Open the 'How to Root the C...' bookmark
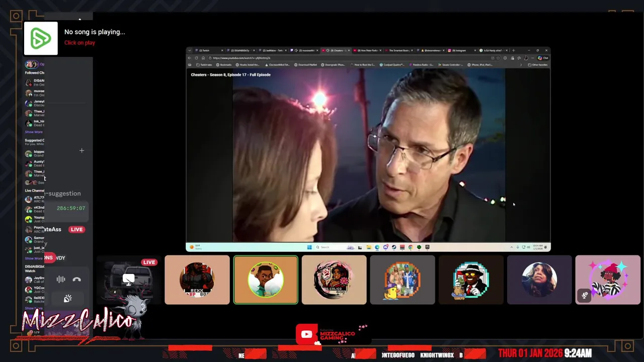The image size is (644, 362). [362, 65]
